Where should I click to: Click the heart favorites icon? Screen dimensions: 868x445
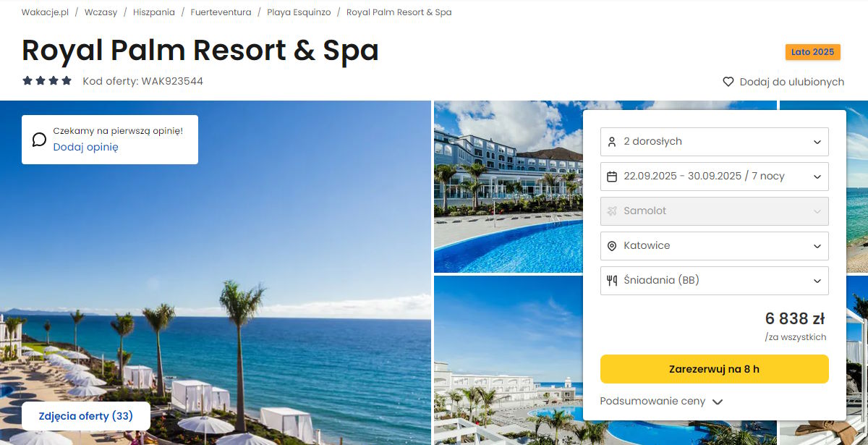tap(728, 82)
